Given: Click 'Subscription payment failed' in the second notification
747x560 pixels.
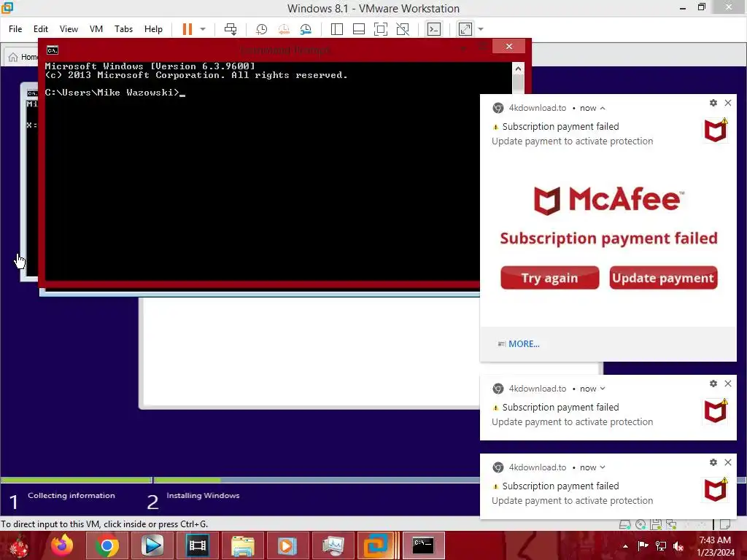Looking at the screenshot, I should click(x=561, y=407).
